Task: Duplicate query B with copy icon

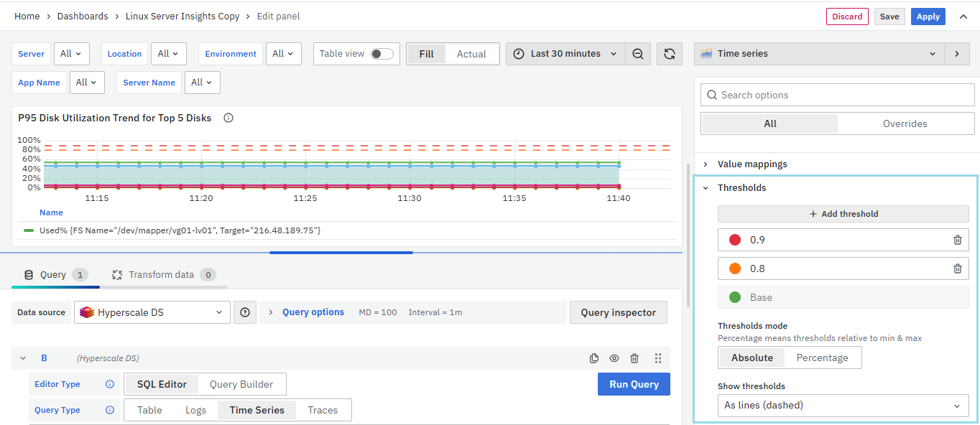Action: (594, 358)
